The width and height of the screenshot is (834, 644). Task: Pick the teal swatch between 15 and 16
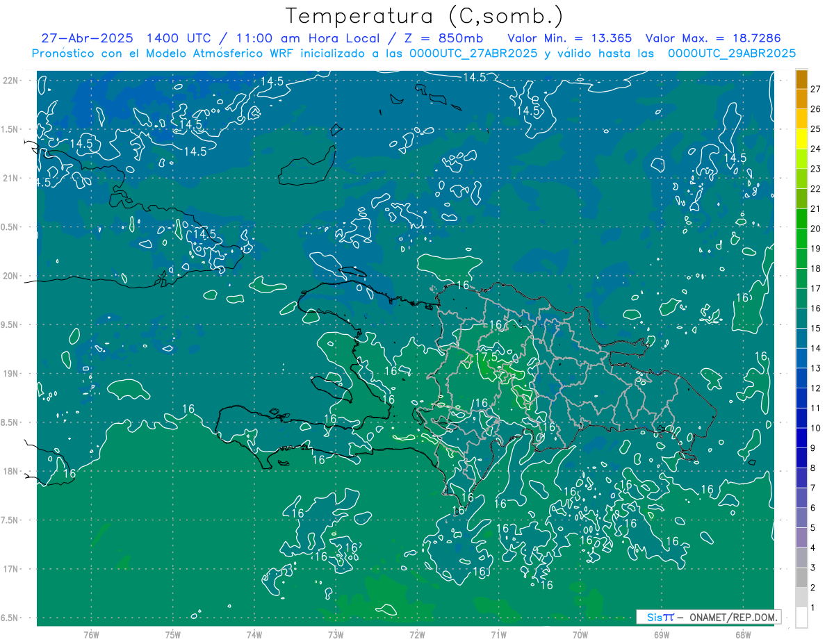(x=801, y=319)
